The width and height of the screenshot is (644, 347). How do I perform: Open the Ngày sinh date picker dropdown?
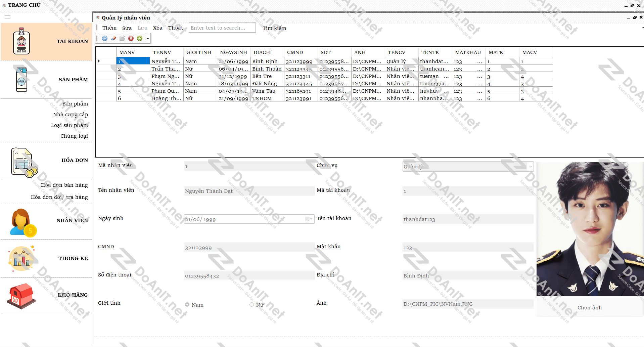point(308,219)
